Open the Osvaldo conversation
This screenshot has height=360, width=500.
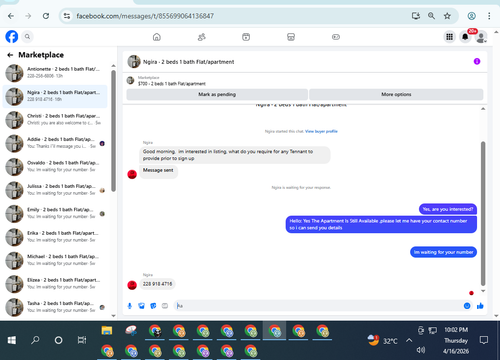55,166
